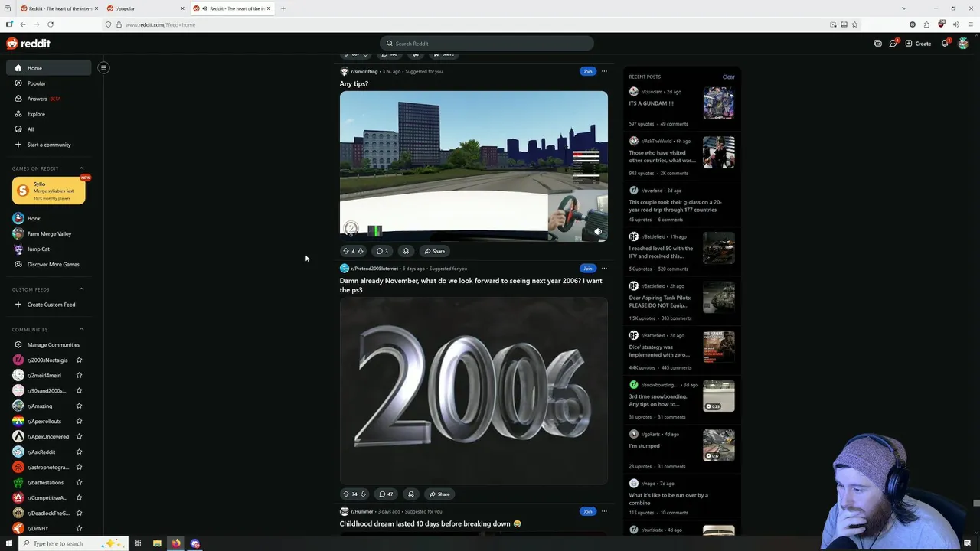Open the Honk game
This screenshot has height=551, width=980.
[x=48, y=218]
